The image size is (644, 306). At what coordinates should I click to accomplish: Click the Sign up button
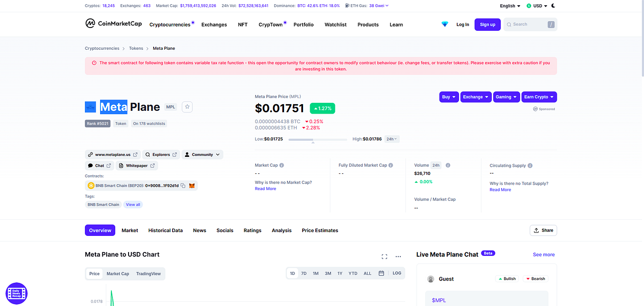coord(488,25)
